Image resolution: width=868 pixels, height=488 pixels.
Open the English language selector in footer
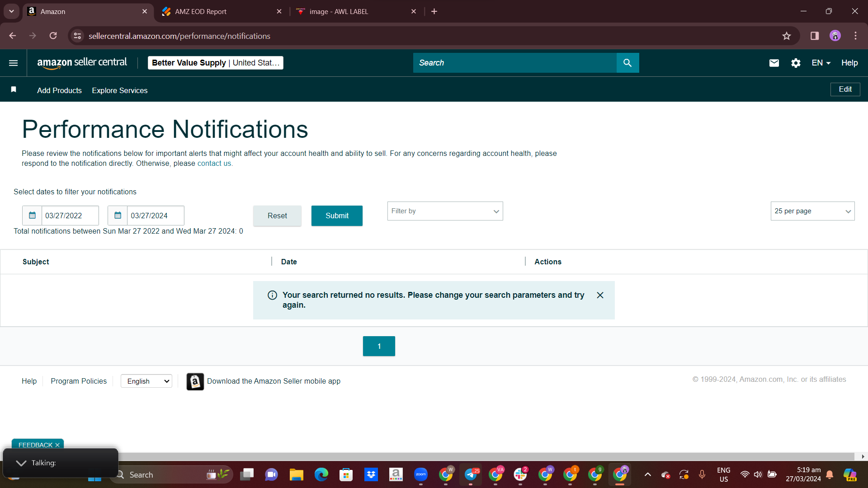pos(146,381)
